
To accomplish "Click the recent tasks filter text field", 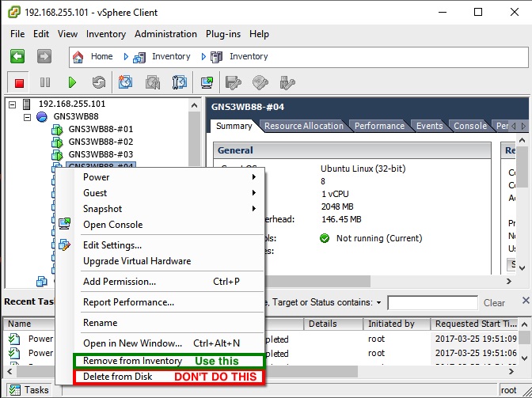I will point(432,303).
